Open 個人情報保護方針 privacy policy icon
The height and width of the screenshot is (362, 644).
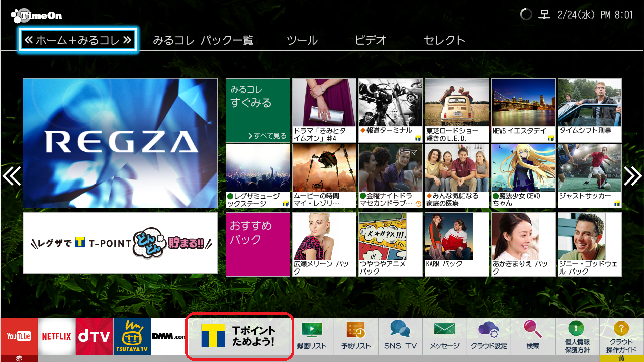click(577, 336)
